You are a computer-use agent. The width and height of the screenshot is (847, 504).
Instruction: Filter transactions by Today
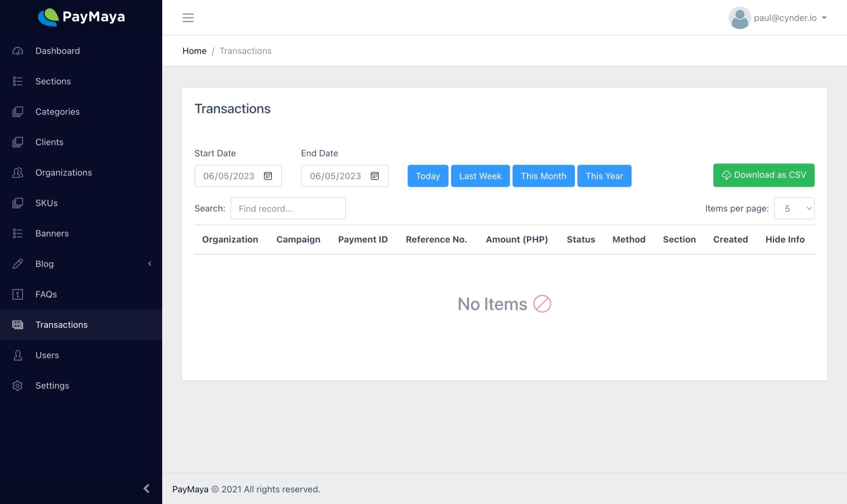[x=428, y=176]
